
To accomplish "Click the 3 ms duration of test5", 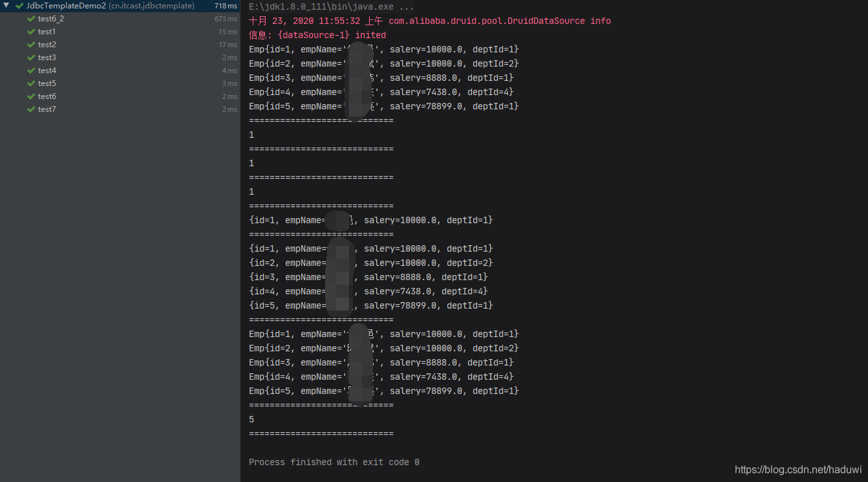I will click(x=229, y=83).
